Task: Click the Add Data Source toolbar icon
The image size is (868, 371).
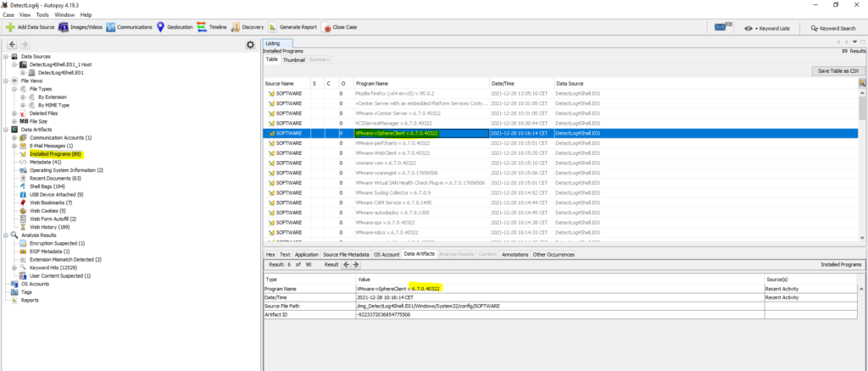Action: pyautogui.click(x=10, y=27)
